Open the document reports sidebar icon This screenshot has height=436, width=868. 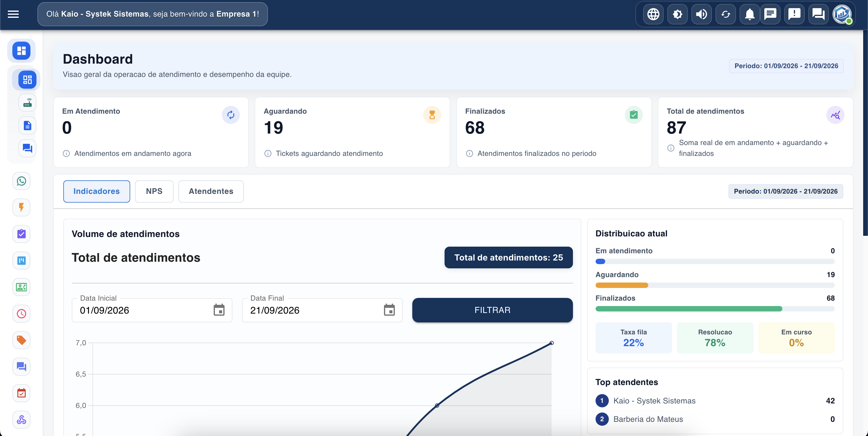tap(27, 125)
